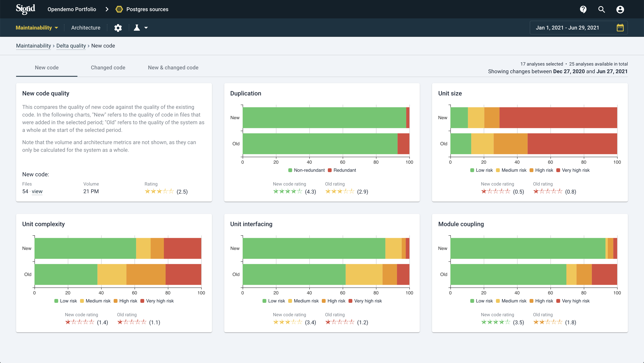Click the Postgres sources hexagon icon
The image size is (644, 363).
119,9
